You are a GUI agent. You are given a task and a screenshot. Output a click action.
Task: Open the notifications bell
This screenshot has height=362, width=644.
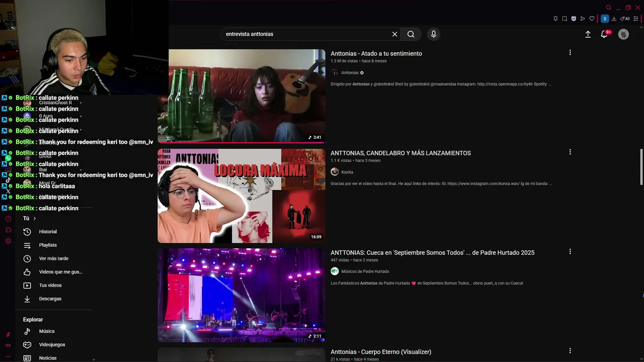(x=604, y=34)
